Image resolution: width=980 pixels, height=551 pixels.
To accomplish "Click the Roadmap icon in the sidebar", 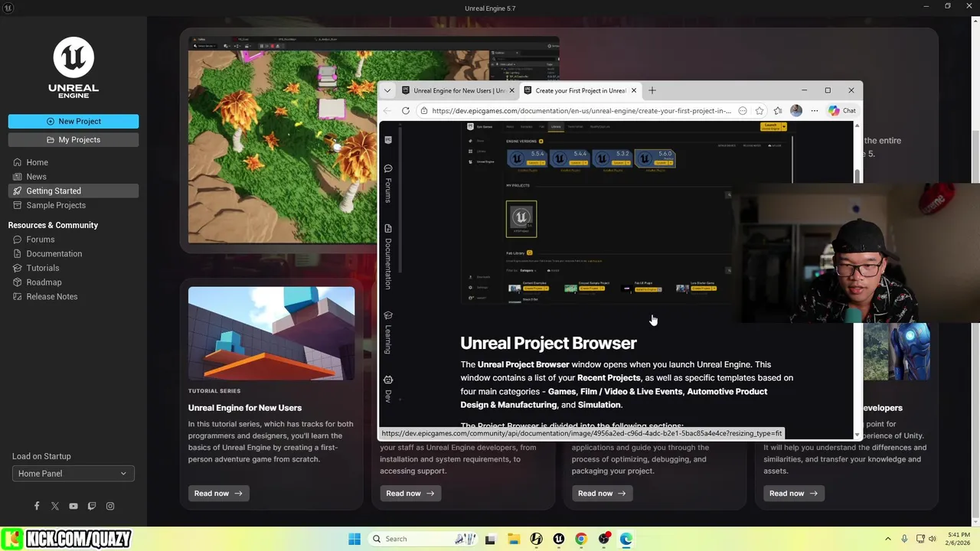I will [x=17, y=282].
